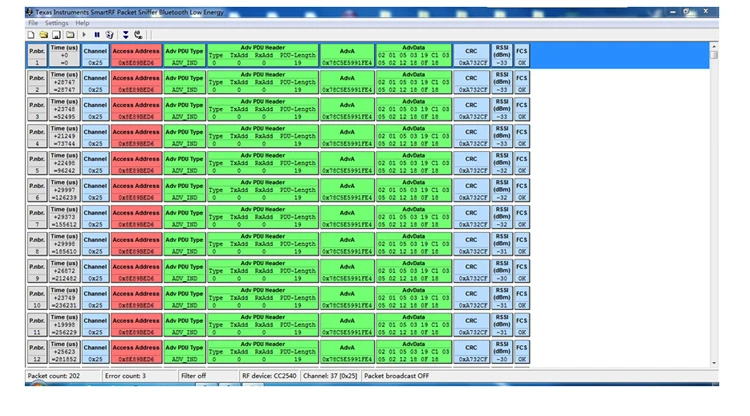The width and height of the screenshot is (750, 416).
Task: Click the grey folder toolbar icon
Action: (70, 35)
